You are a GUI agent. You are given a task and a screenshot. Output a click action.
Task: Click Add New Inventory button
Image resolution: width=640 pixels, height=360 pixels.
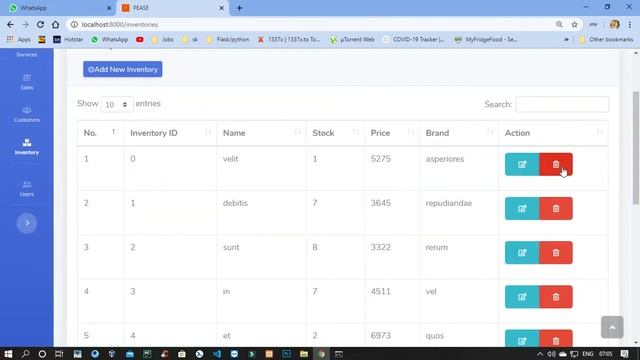click(x=122, y=69)
